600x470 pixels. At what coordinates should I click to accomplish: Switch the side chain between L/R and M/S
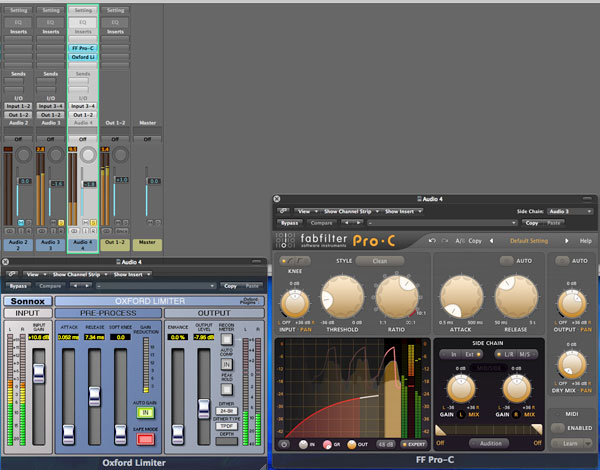[x=516, y=354]
